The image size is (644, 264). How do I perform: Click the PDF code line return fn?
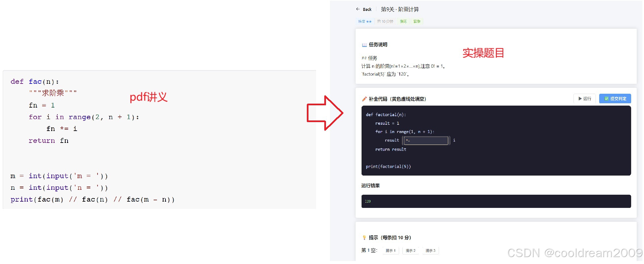pos(48,141)
